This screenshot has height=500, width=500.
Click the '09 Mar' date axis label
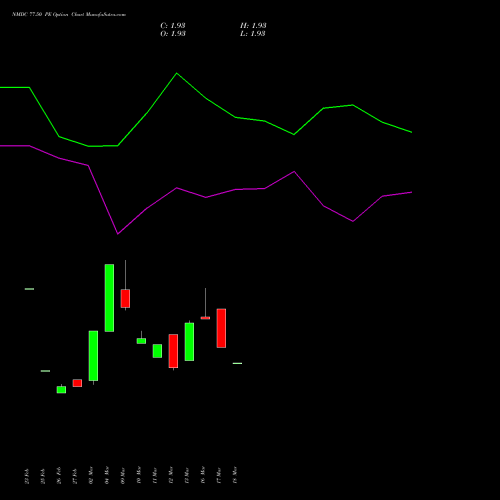coord(123,475)
